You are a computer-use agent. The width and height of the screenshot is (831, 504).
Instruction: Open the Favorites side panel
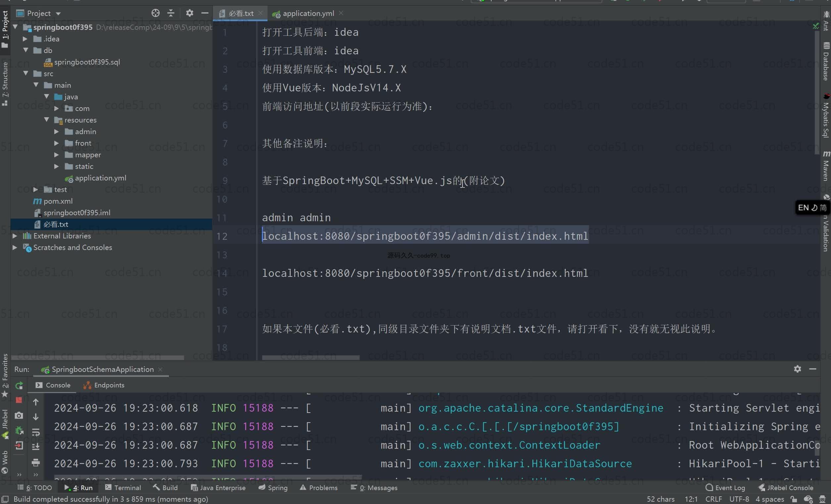click(x=5, y=376)
